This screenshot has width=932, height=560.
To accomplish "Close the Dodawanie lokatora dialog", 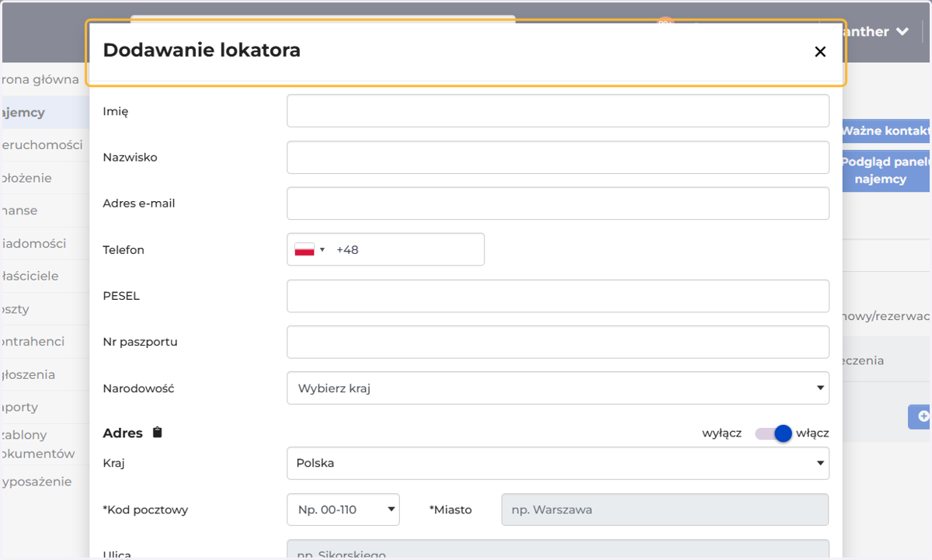I will coord(819,52).
